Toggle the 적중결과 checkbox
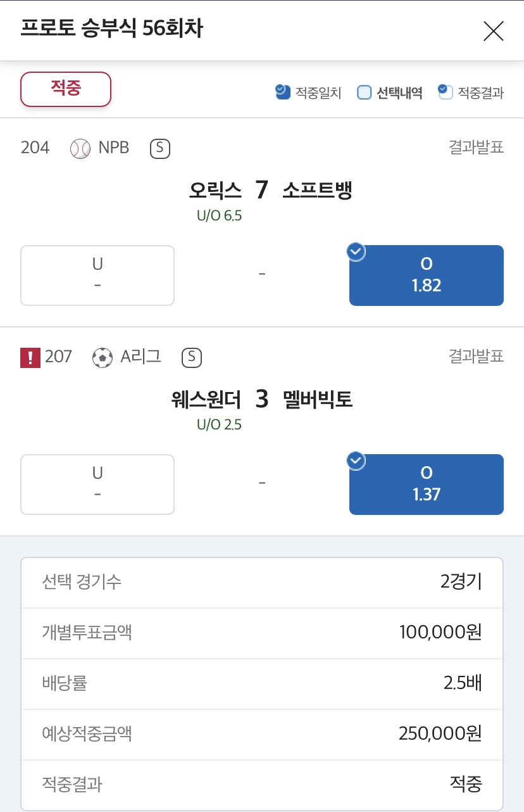 click(446, 92)
